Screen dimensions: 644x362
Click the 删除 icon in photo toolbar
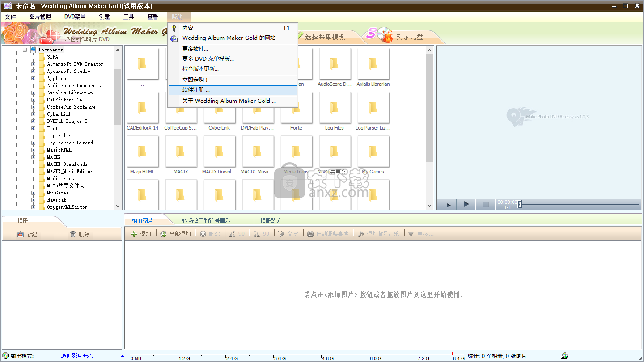203,234
